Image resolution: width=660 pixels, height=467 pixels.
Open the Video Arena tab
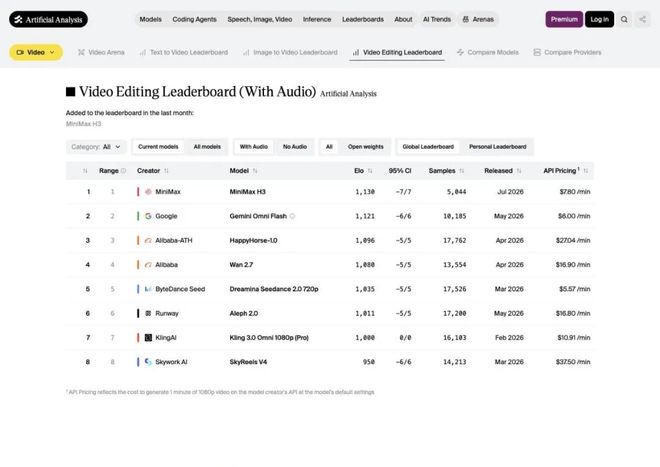[101, 52]
